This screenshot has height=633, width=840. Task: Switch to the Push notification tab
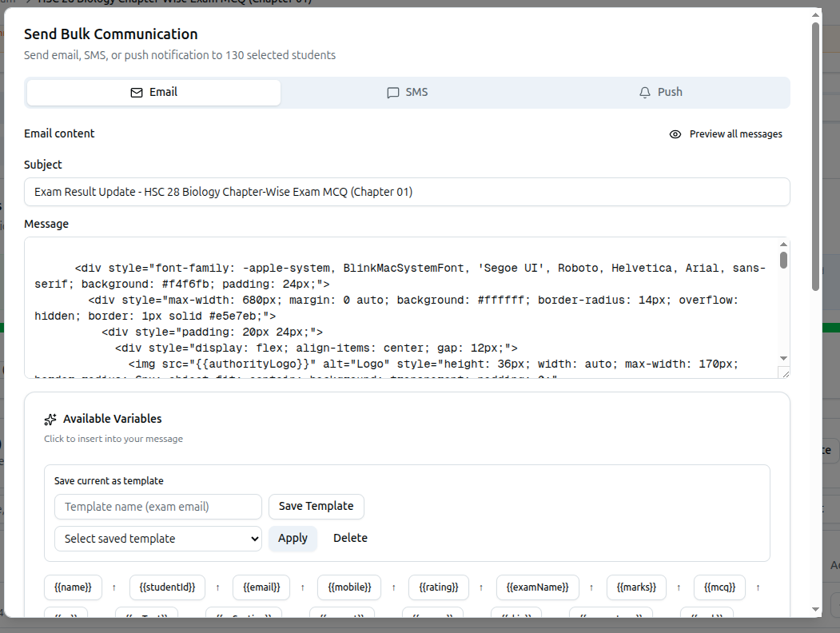tap(660, 93)
